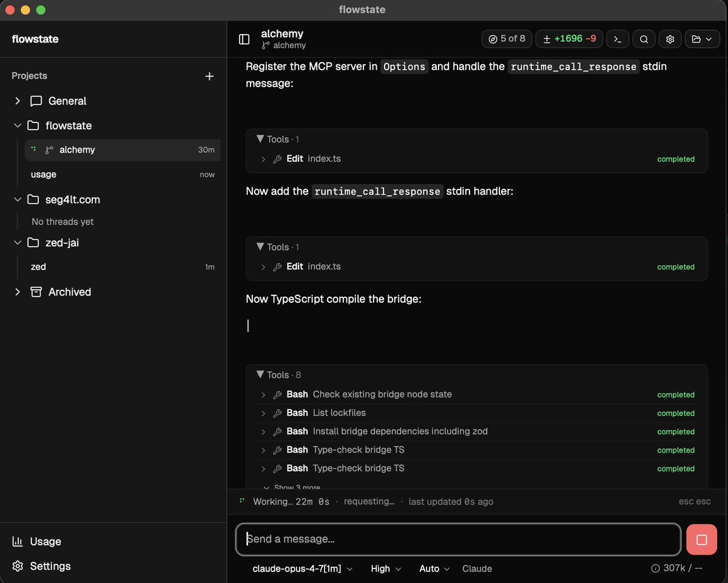Click the last updated 0s ago text
This screenshot has height=583, width=728.
(451, 502)
